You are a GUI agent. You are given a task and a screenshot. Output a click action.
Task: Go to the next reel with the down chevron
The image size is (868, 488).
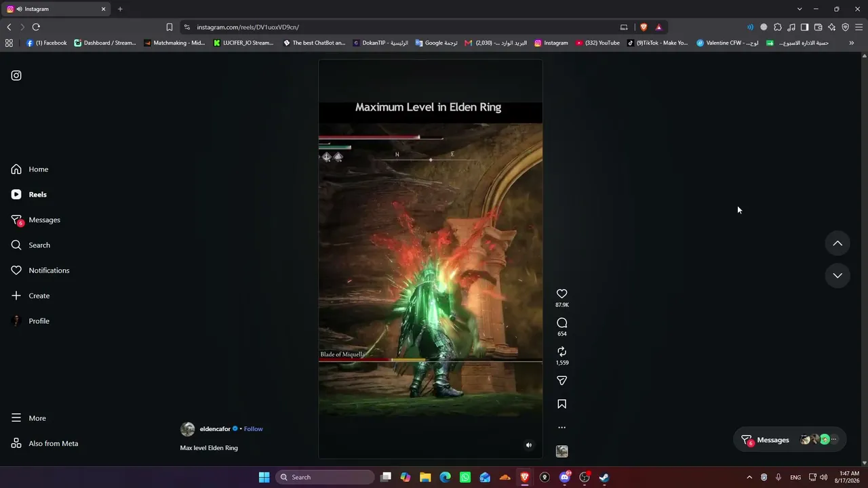point(837,275)
